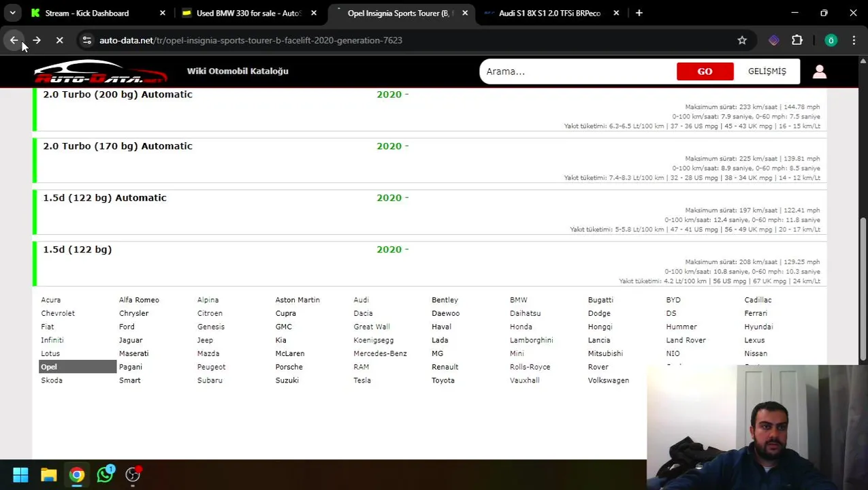
Task: Select highlighted Opel brand link
Action: [78, 367]
